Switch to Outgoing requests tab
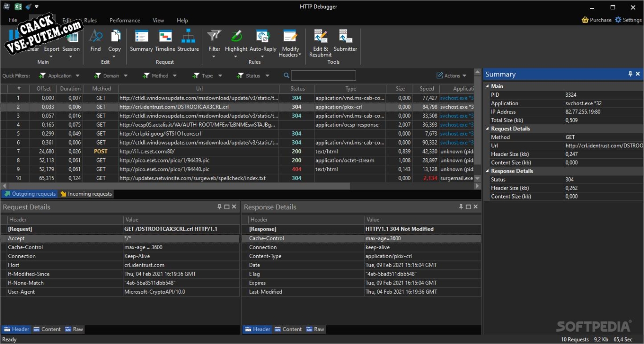Image resolution: width=644 pixels, height=344 pixels. (30, 194)
